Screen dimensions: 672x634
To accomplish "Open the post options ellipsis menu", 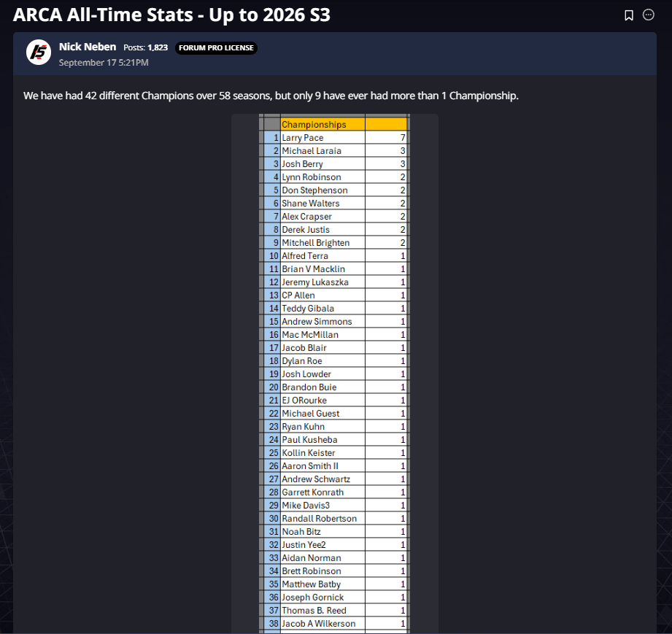I will [x=649, y=15].
